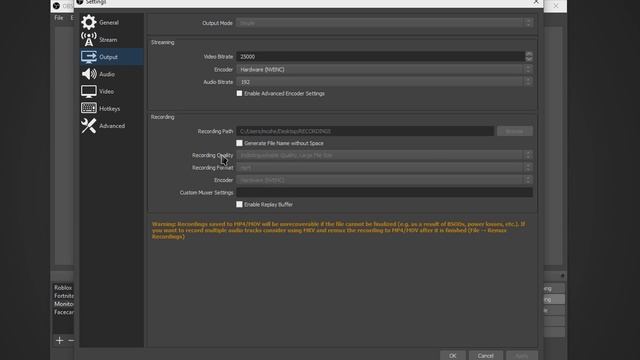
Task: Select the Stream antenna icon
Action: 89,39
